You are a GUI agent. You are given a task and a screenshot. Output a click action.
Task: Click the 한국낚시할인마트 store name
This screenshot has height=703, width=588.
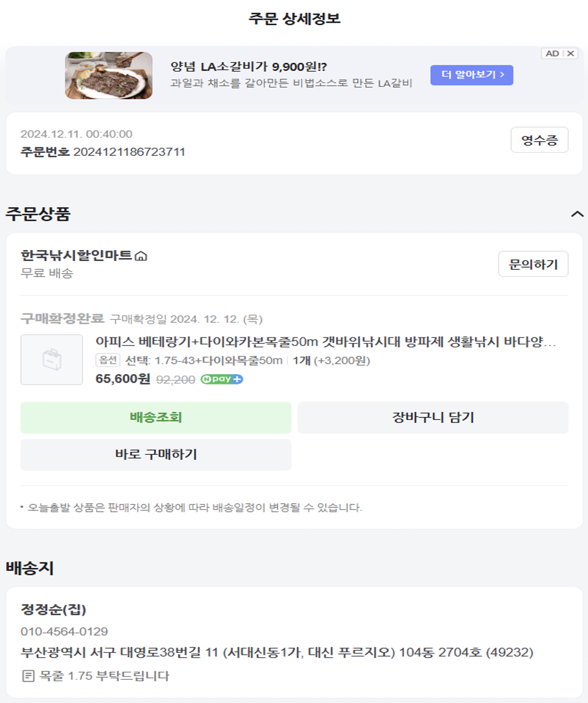[76, 255]
